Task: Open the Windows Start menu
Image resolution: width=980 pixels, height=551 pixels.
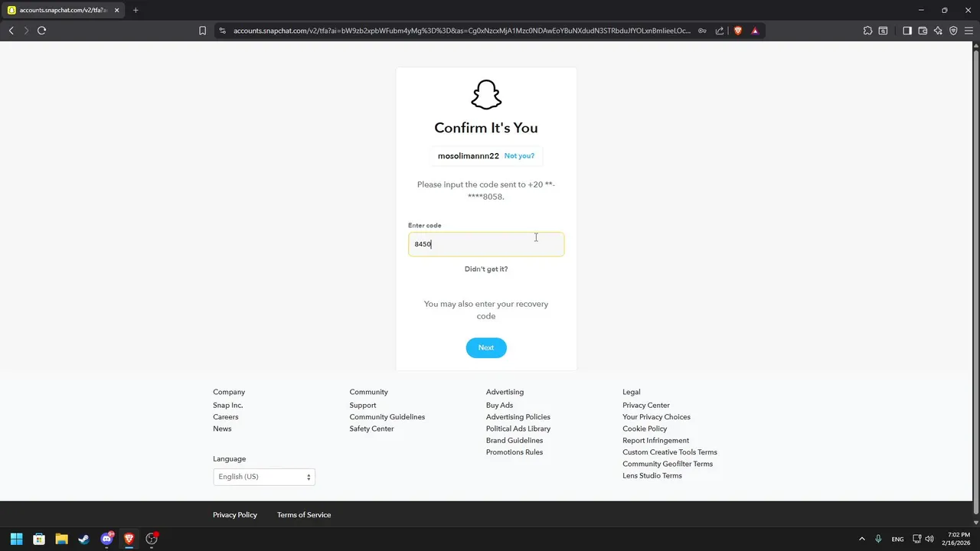Action: pyautogui.click(x=16, y=539)
